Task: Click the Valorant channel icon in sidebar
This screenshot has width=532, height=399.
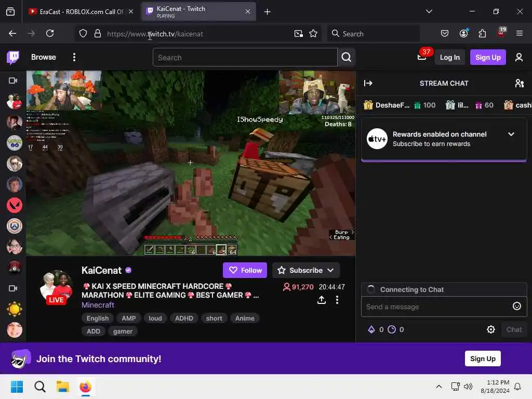Action: (15, 205)
